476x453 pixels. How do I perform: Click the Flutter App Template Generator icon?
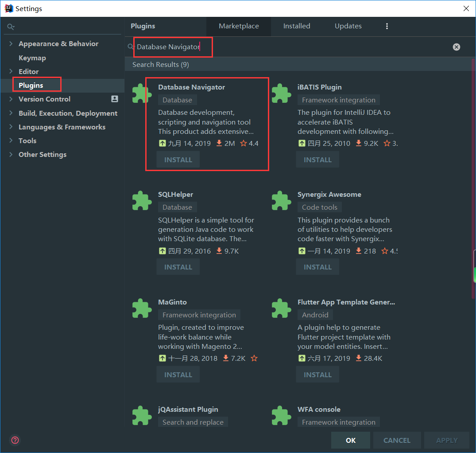coord(281,308)
